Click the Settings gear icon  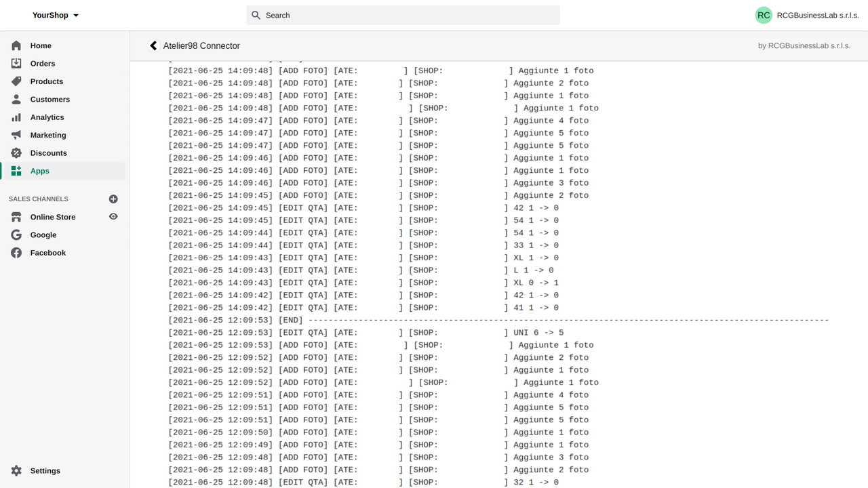(16, 470)
